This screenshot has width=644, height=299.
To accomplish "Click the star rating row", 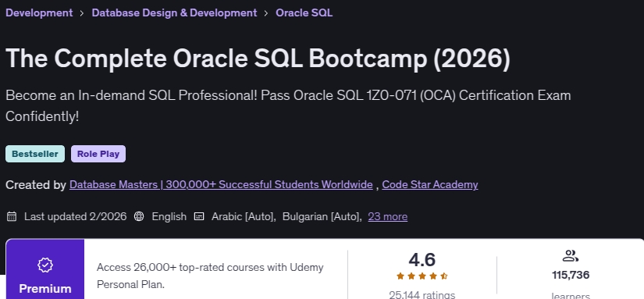I will 422,276.
